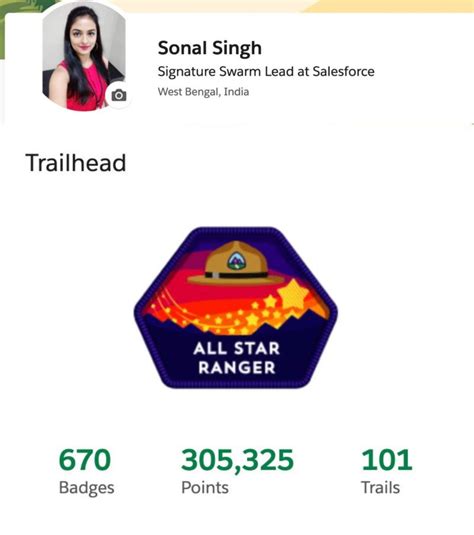
Task: Click Signature Swarm Lead at Salesforce title
Action: click(266, 72)
